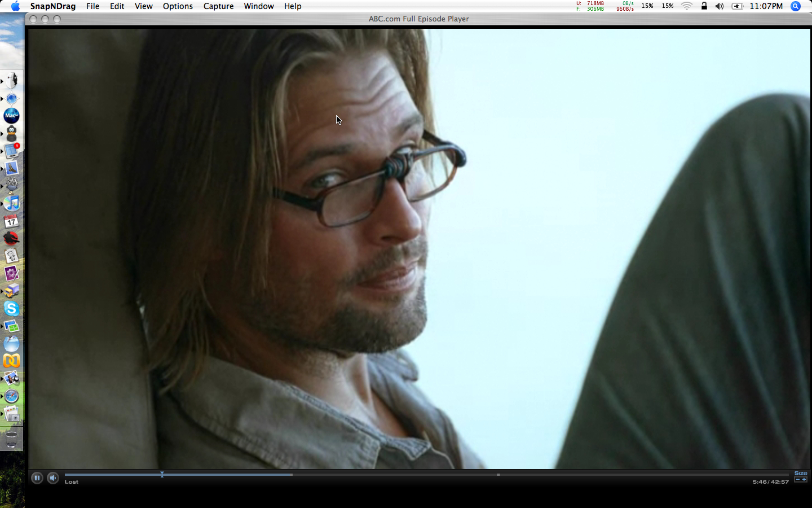Viewport: 812px width, 508px height.
Task: Open the SnapNDrag application menu
Action: [x=53, y=6]
